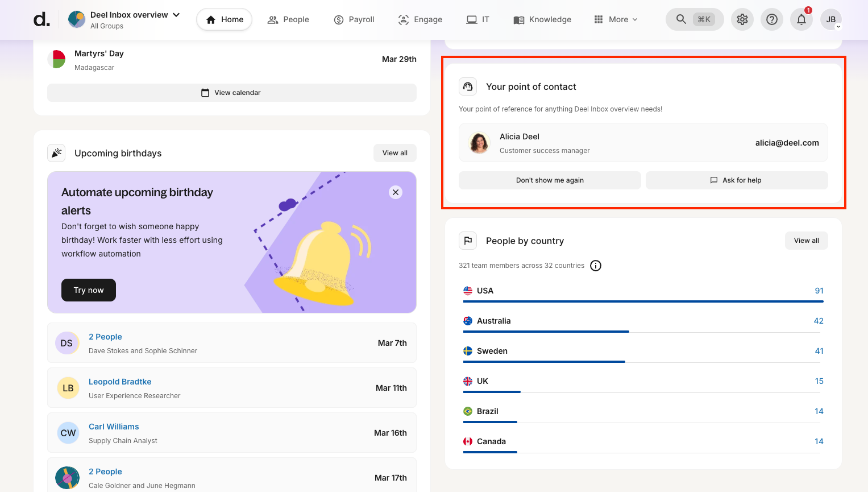The width and height of the screenshot is (868, 492).
Task: Open the help question mark icon
Action: 772,19
